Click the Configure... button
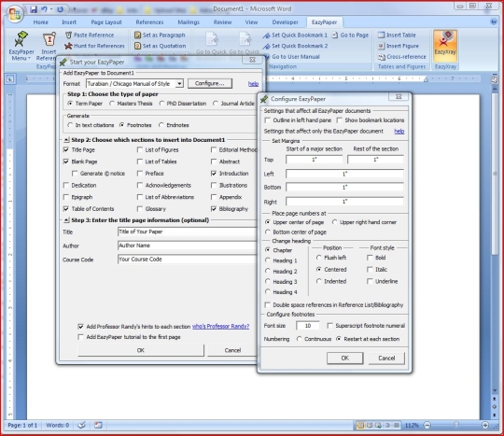This screenshot has height=436, width=504. (210, 84)
